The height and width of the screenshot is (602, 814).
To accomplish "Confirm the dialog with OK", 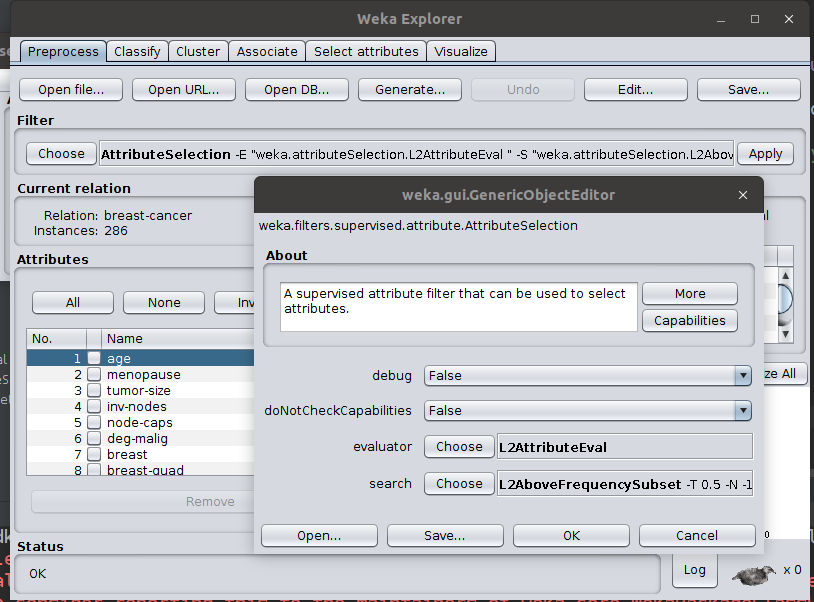I will (571, 536).
